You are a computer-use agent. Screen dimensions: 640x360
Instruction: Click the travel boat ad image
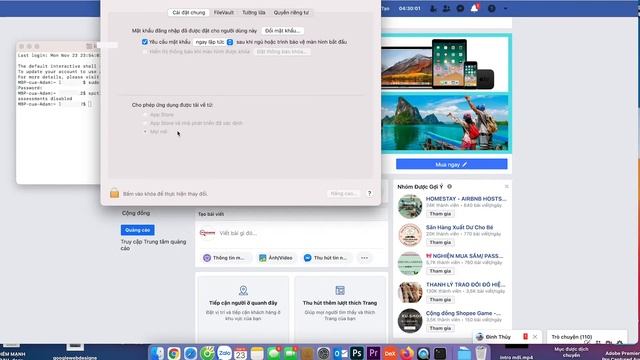tap(445, 122)
